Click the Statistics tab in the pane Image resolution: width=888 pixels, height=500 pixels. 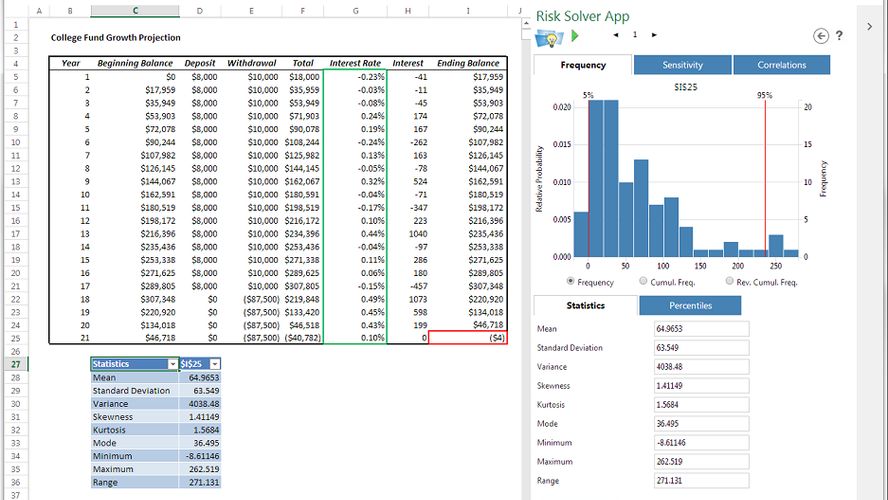click(585, 306)
